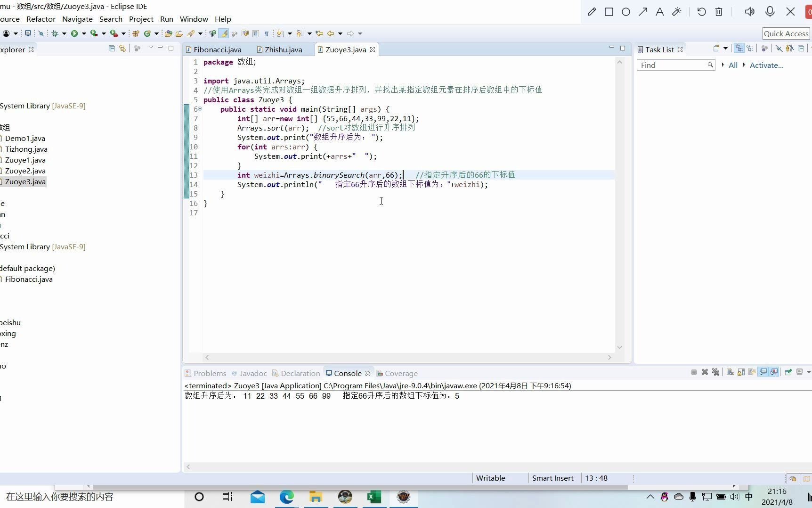Open the Run button dropdown arrow

84,33
